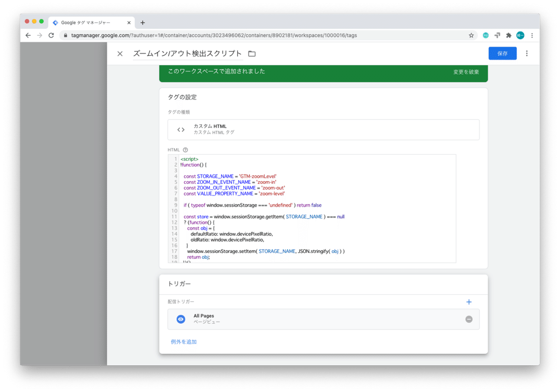This screenshot has height=392, width=560.
Task: Click the トリガー section heading
Action: pos(179,284)
